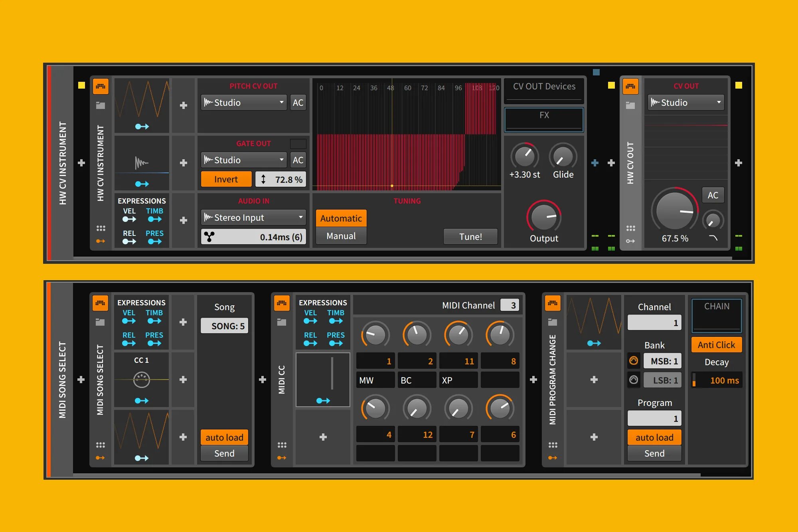Open remote controls dots in MIDI Program Change
This screenshot has width=798, height=532.
[x=553, y=445]
